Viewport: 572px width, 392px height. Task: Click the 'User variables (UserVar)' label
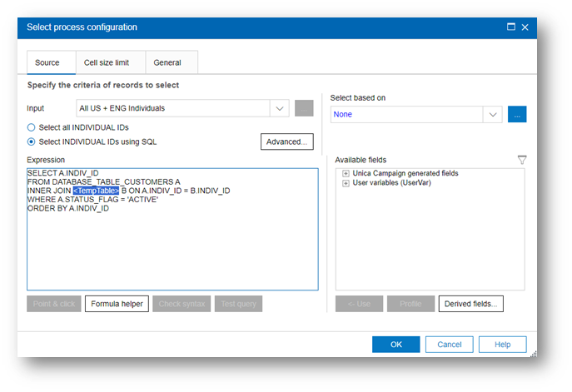coord(392,183)
